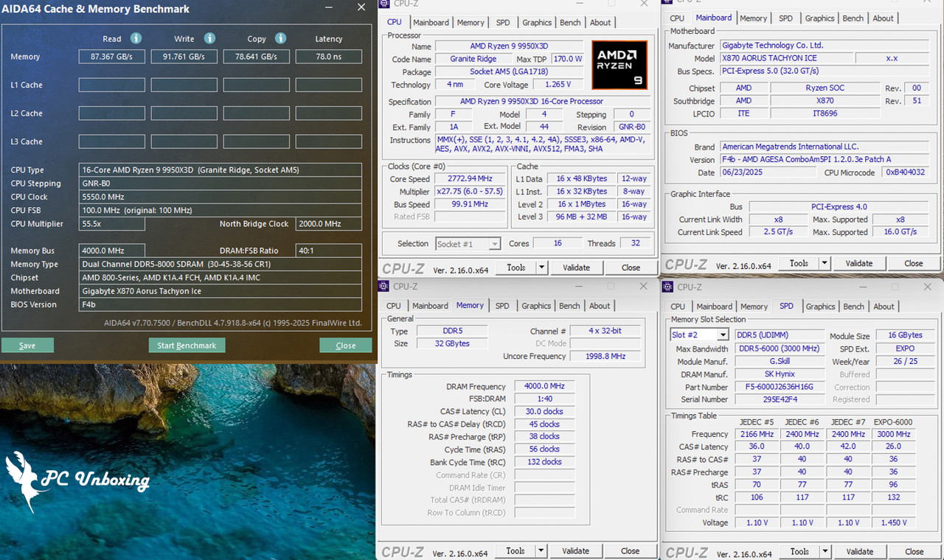
Task: Click the North Bridge Clock 2000.0 MHz field
Action: click(329, 224)
